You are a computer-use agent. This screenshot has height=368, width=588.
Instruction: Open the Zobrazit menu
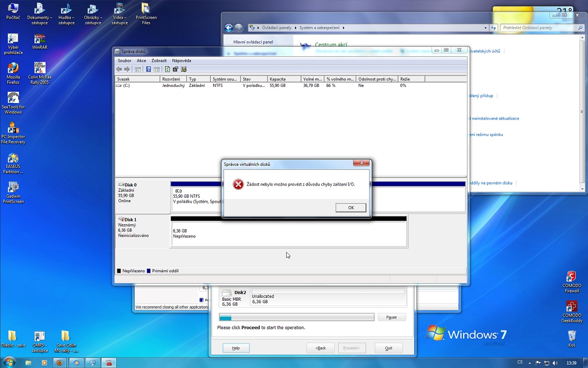[x=159, y=60]
